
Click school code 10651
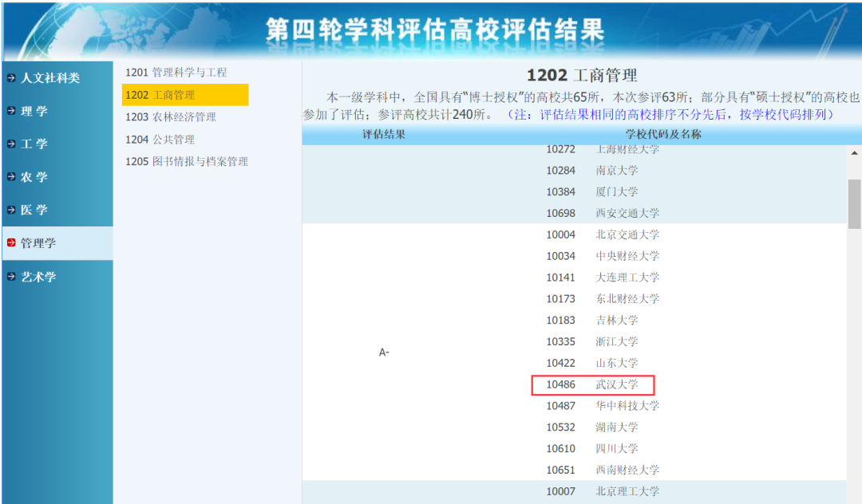(x=560, y=470)
